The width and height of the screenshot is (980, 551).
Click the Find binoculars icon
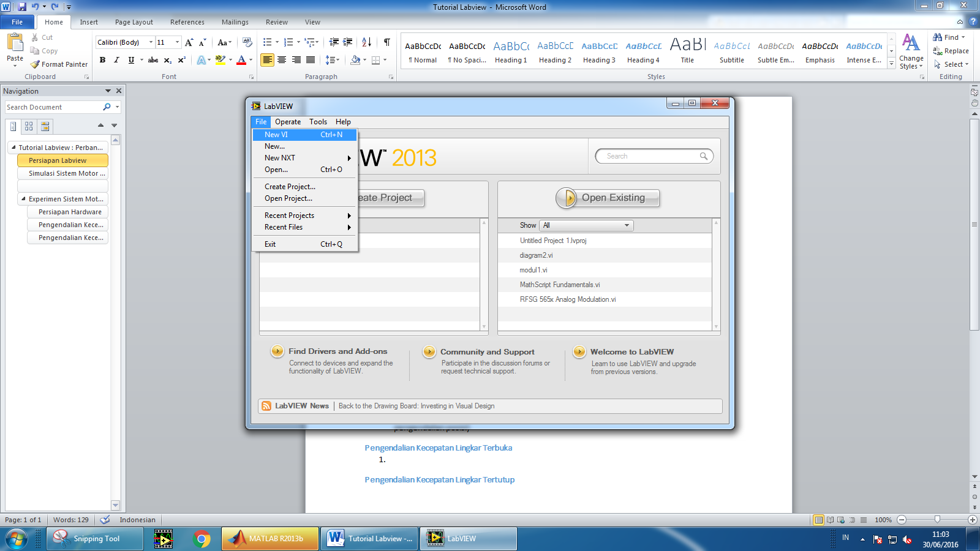pos(937,37)
